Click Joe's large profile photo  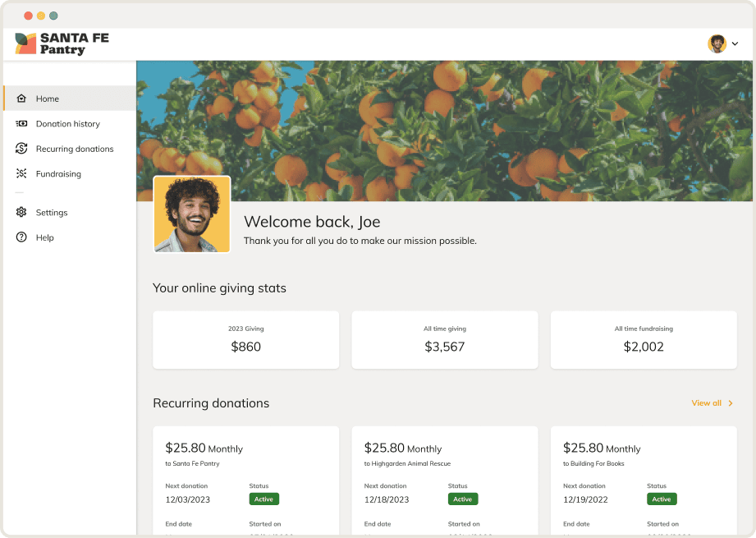pos(192,214)
